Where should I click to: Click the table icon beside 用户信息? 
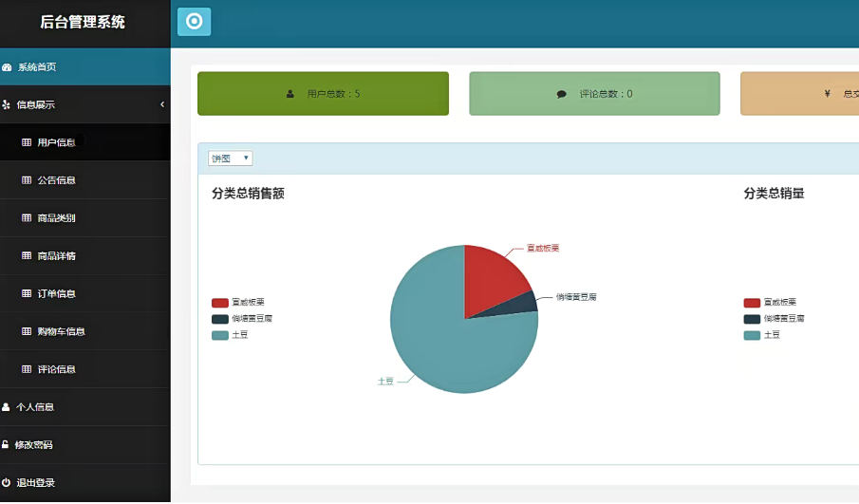click(x=27, y=142)
